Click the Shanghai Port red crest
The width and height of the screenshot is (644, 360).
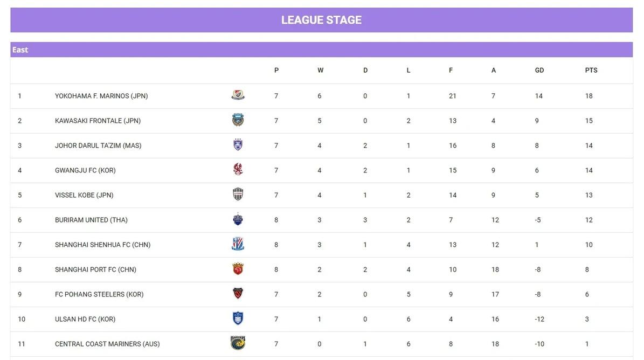coord(238,268)
